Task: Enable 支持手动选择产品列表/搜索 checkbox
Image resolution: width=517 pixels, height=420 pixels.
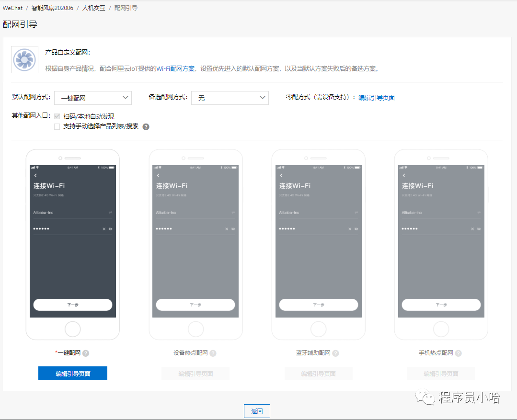Action: [57, 126]
